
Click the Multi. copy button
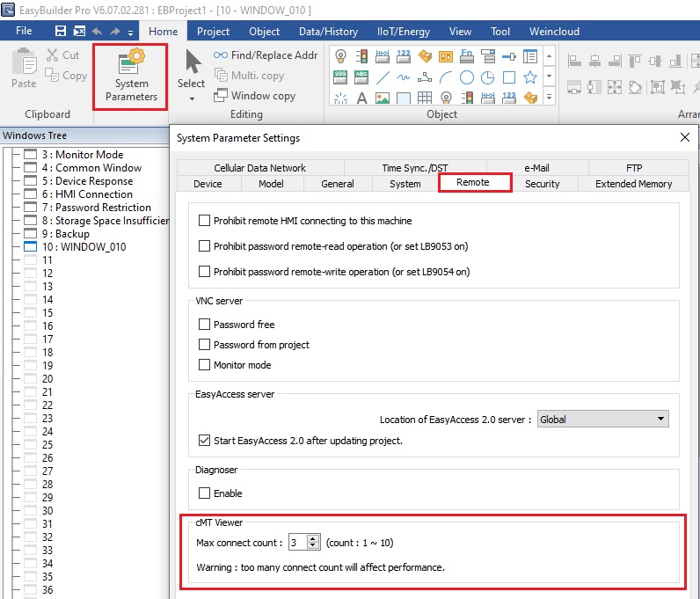click(x=249, y=75)
